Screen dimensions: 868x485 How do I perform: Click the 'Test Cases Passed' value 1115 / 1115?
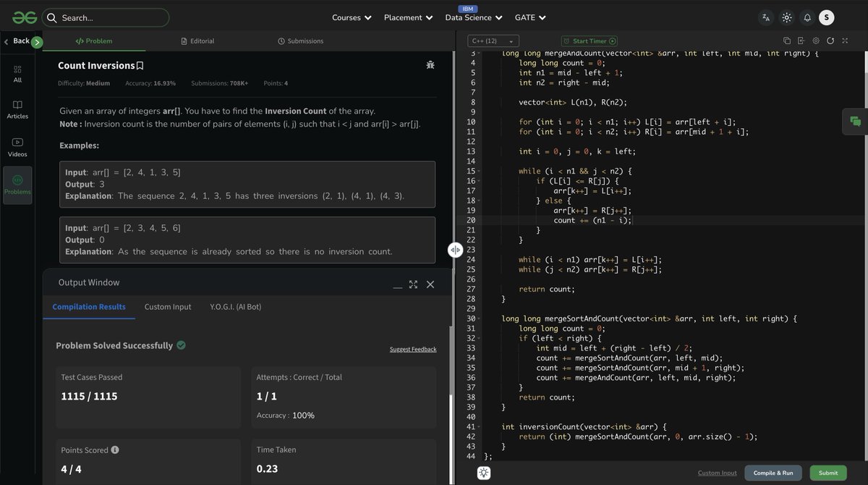click(90, 397)
